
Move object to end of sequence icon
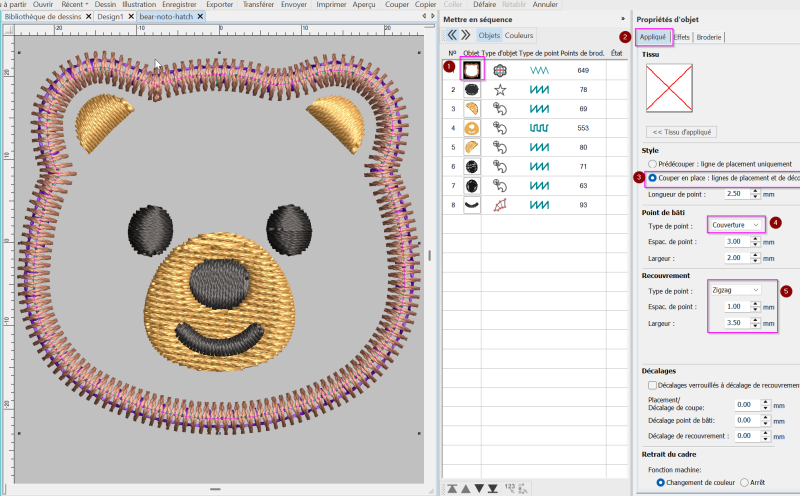coord(492,489)
